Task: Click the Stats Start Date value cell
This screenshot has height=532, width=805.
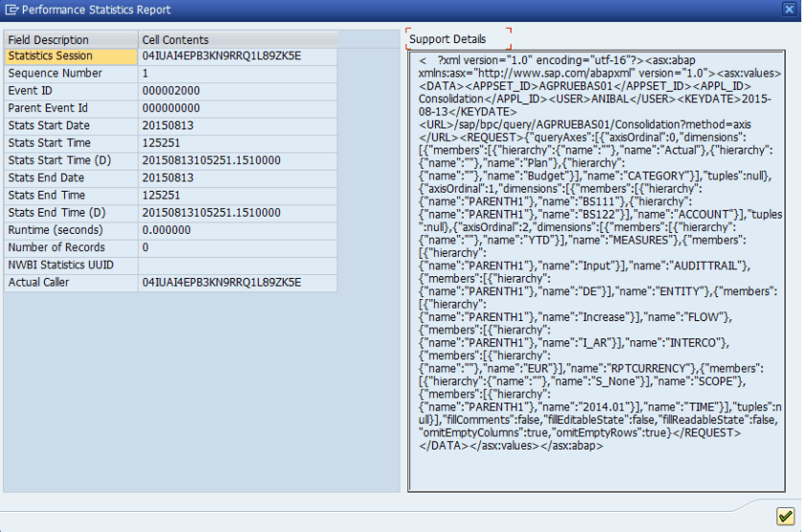Action: (x=237, y=126)
